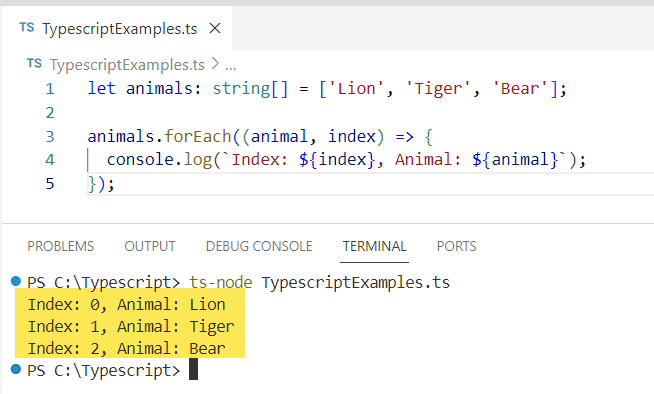Click the 'log' method on line 4
Screen dimensions: 654x394
(x=198, y=161)
